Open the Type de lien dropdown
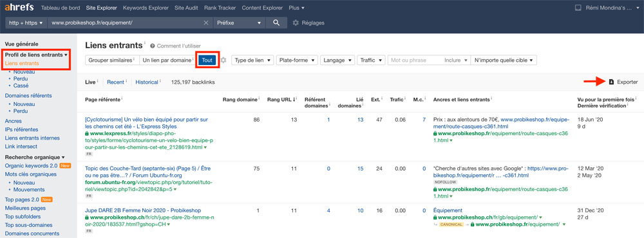The image size is (644, 238). [x=252, y=60]
